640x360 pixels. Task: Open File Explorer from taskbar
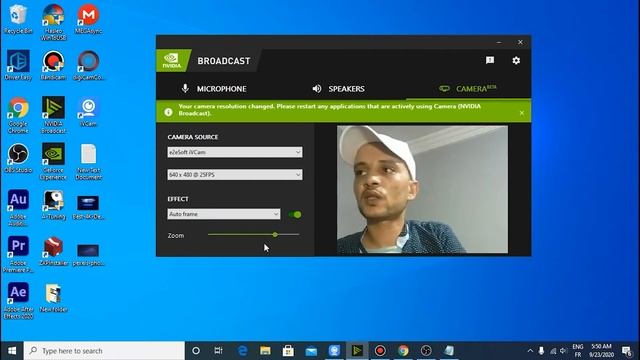(265, 351)
